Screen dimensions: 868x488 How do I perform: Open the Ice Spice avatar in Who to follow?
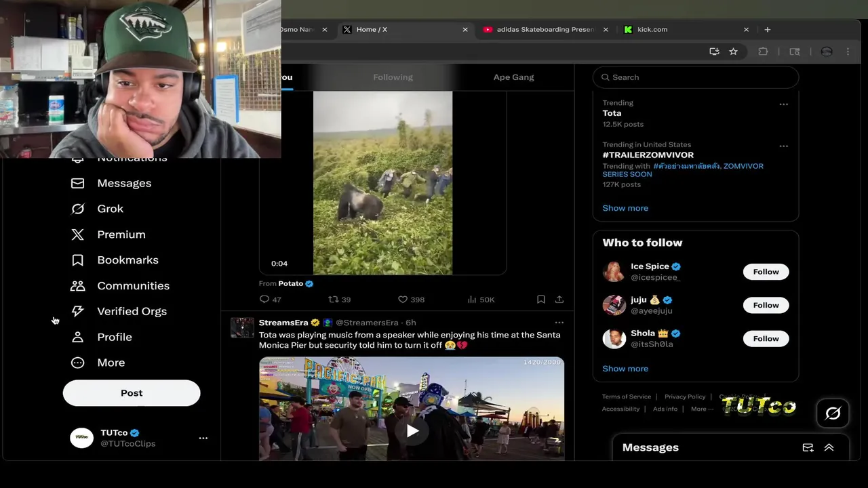click(x=614, y=271)
